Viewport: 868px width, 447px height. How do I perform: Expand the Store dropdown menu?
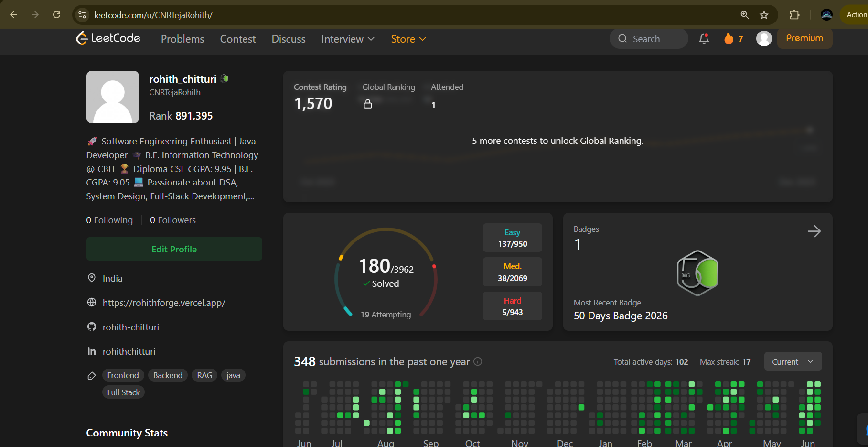(x=408, y=39)
